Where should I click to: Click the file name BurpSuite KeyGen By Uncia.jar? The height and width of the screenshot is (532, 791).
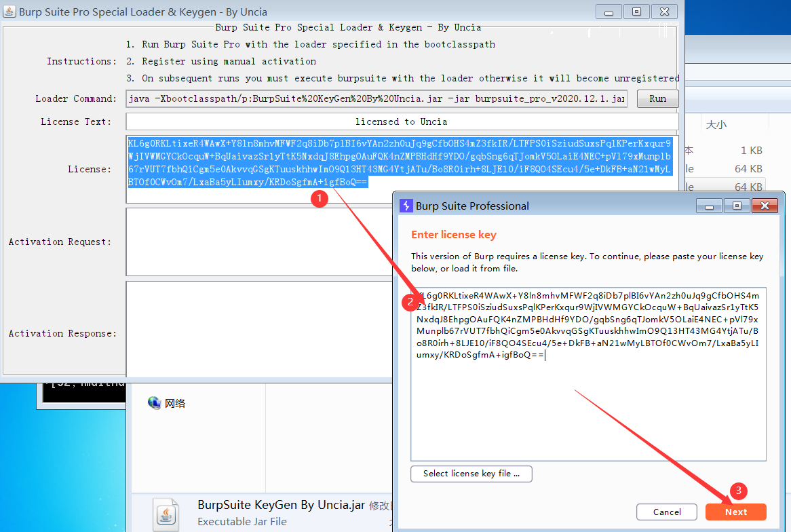click(281, 505)
